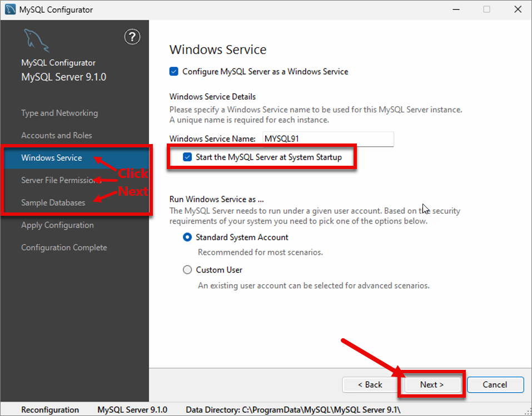Click the MySQL Configurator title bar icon
Image resolution: width=532 pixels, height=416 pixels.
click(x=10, y=9)
